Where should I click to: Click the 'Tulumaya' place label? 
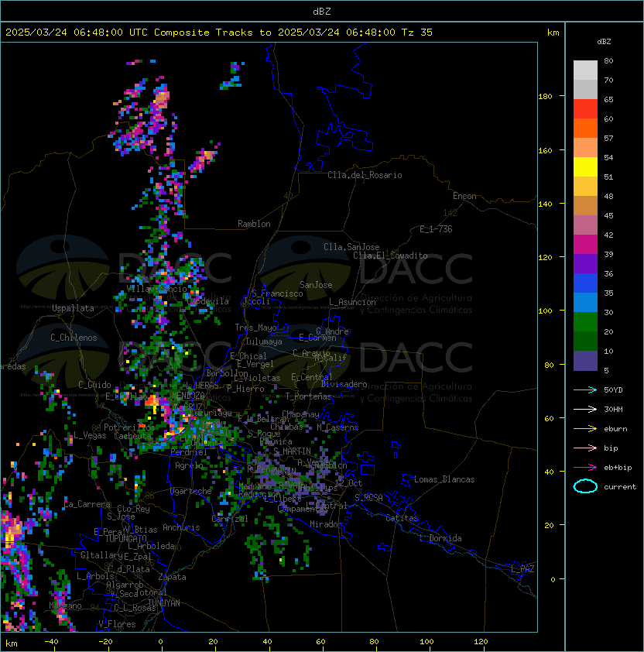(264, 341)
